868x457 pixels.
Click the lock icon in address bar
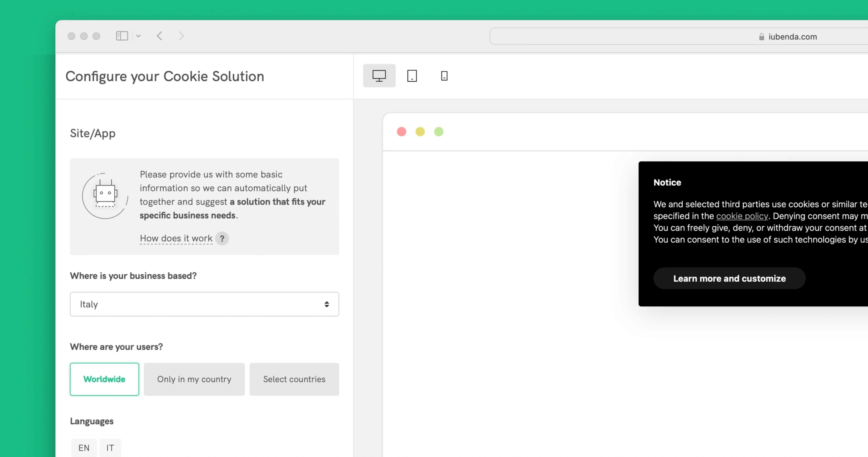point(762,37)
